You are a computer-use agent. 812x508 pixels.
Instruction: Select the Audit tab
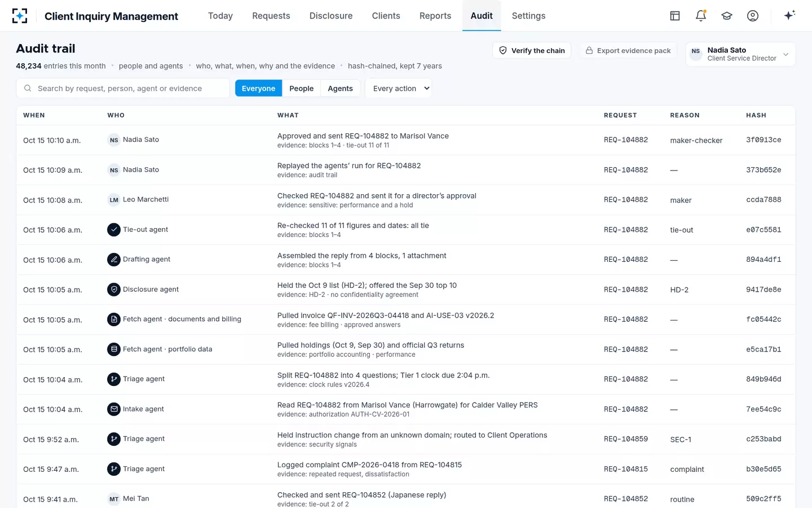click(482, 16)
